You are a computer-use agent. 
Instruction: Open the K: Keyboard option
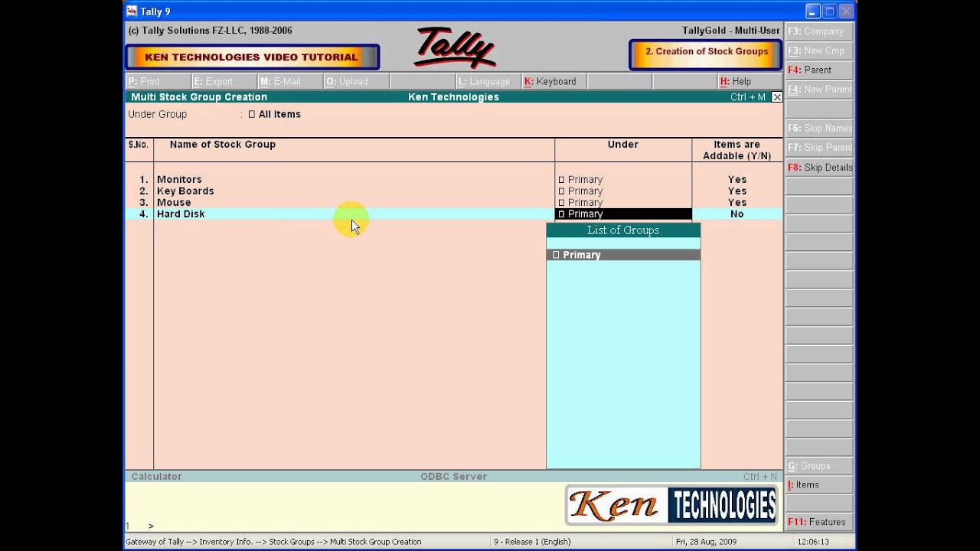click(553, 81)
